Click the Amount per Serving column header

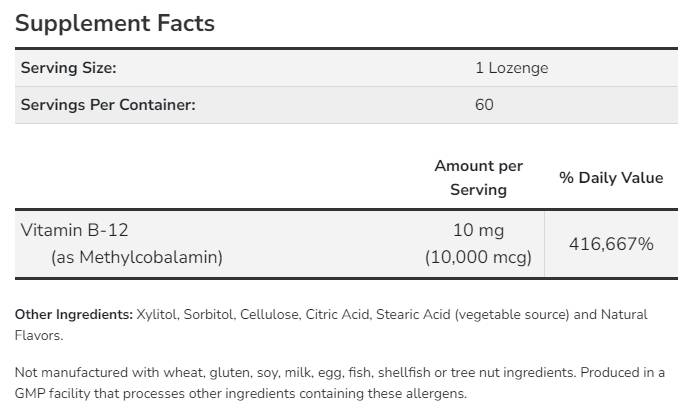(x=478, y=177)
